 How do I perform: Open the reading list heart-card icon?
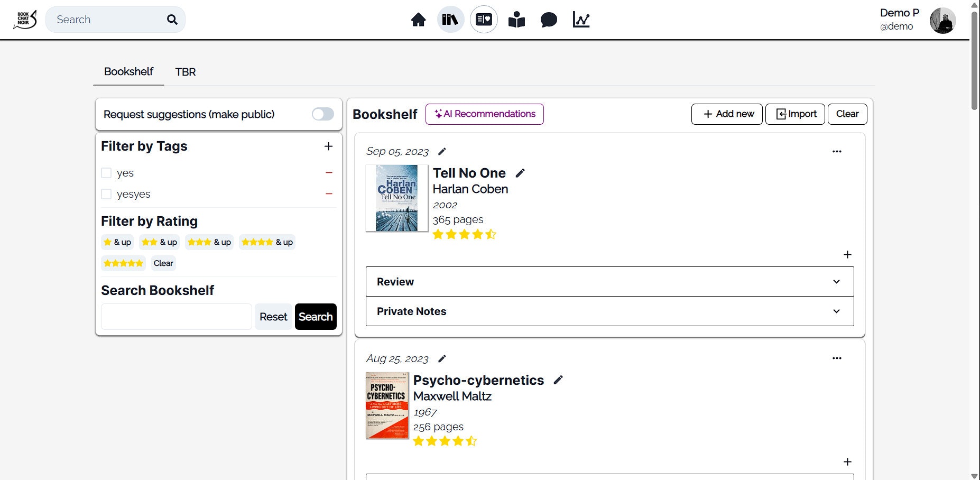484,20
